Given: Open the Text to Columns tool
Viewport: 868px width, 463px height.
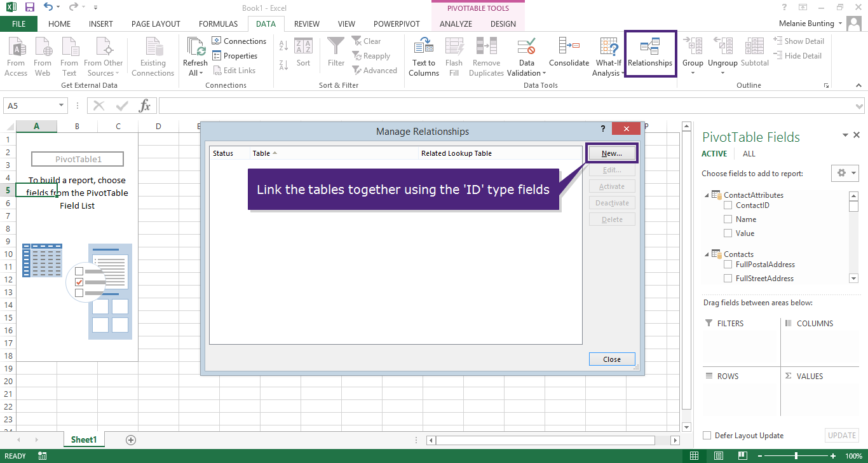Looking at the screenshot, I should pyautogui.click(x=424, y=48).
